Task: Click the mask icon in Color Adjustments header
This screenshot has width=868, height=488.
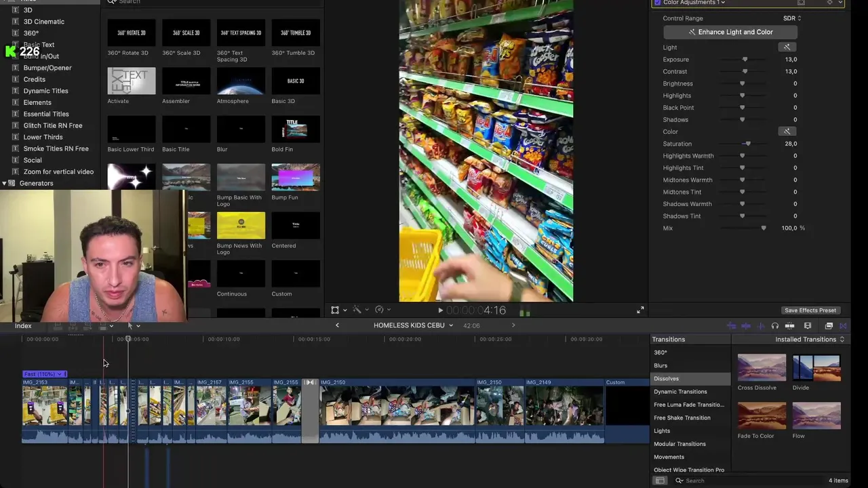Action: (x=801, y=3)
